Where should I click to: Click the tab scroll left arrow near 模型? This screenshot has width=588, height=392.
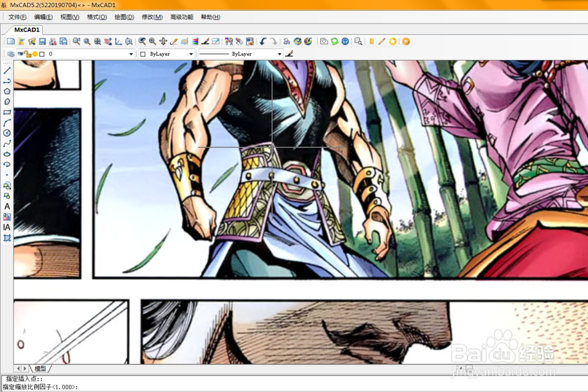click(18, 368)
